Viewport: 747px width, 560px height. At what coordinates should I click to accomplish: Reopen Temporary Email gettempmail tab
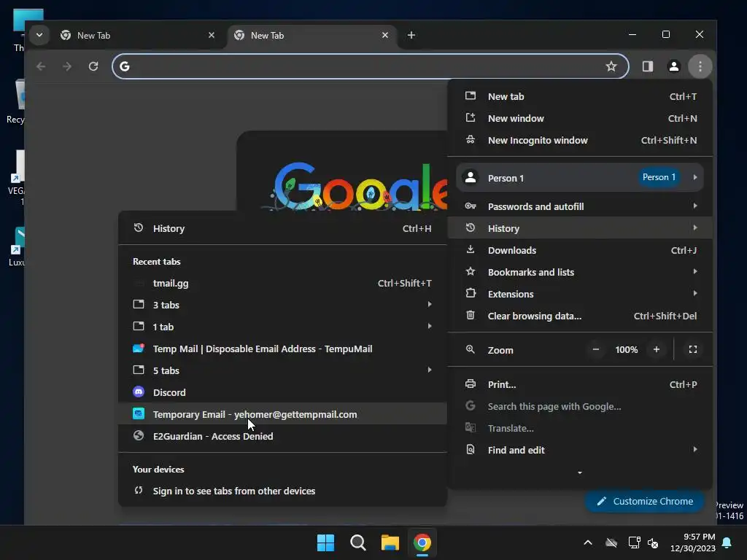[282, 414]
